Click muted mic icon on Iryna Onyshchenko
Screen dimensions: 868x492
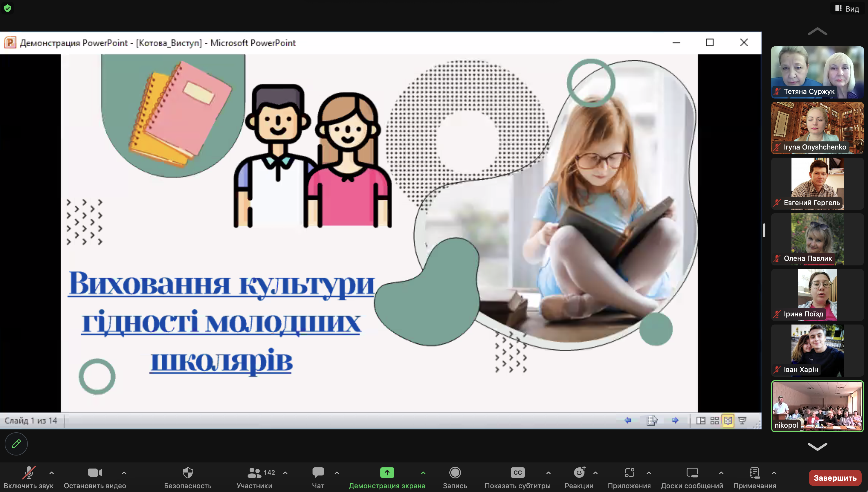click(x=777, y=147)
